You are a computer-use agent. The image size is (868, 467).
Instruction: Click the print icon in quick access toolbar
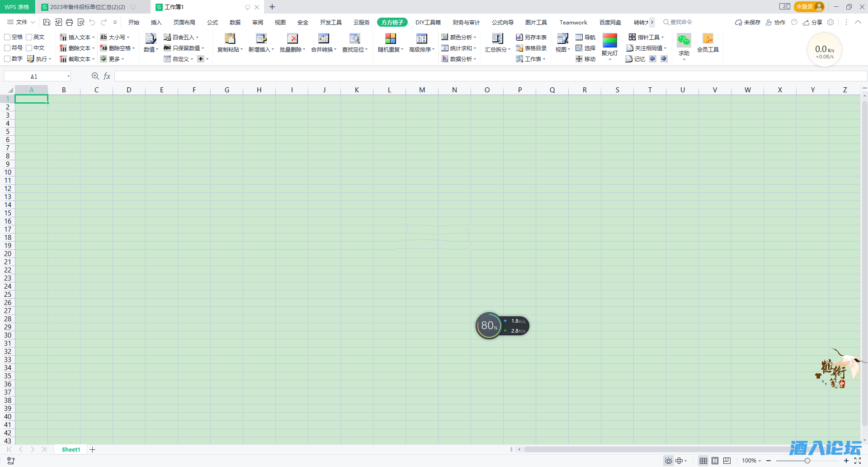pyautogui.click(x=69, y=22)
